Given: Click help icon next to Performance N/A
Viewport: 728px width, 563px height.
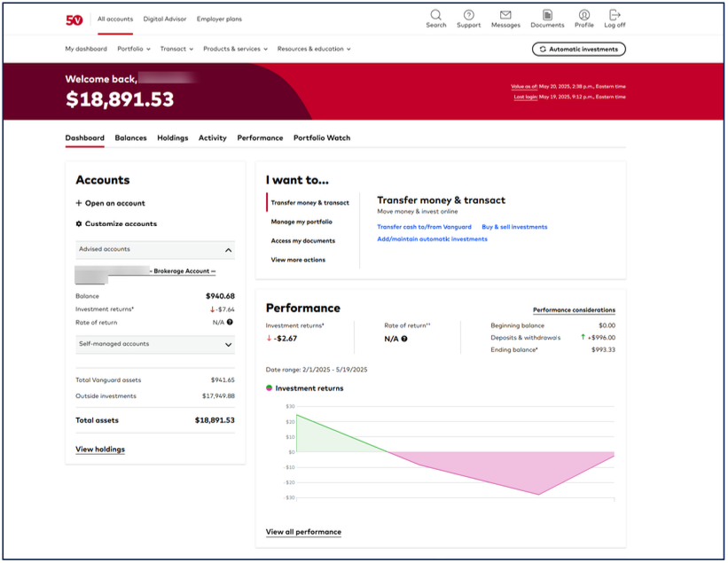Looking at the screenshot, I should pyautogui.click(x=404, y=339).
